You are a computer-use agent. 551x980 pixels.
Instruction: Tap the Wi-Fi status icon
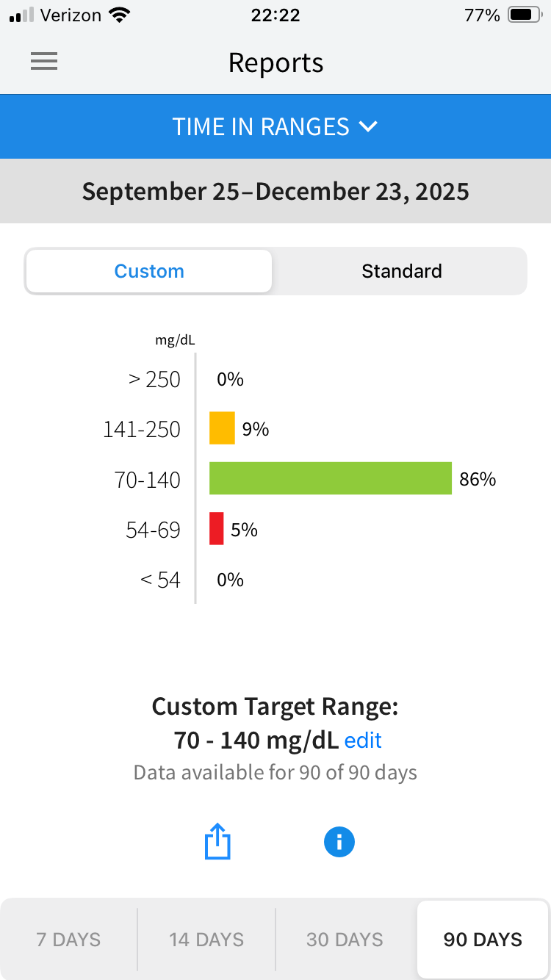click(x=118, y=15)
